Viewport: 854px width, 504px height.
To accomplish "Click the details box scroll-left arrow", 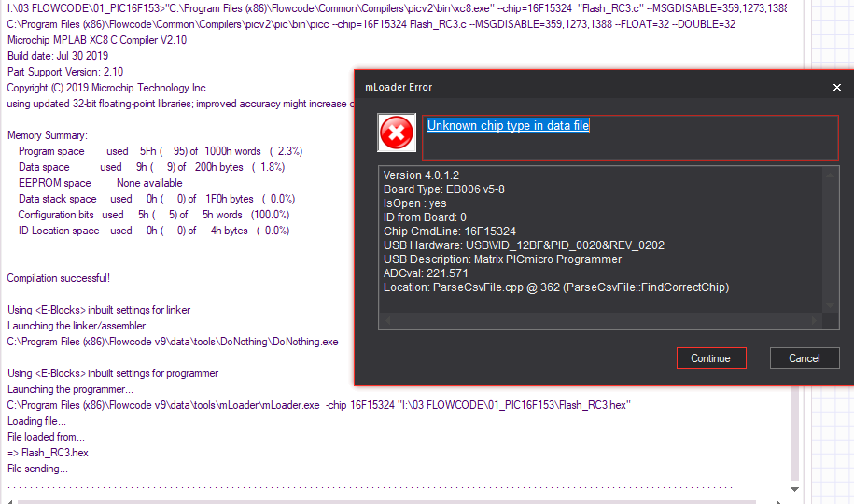I will point(387,320).
